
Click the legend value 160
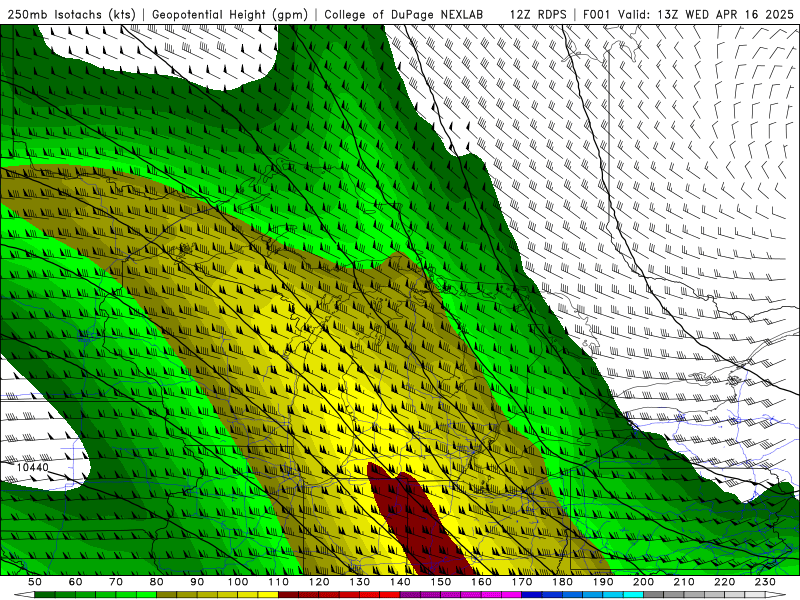pos(481,582)
